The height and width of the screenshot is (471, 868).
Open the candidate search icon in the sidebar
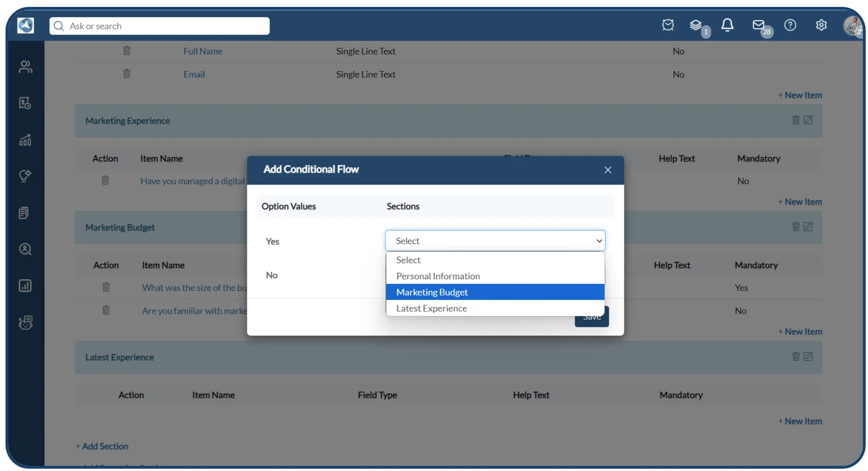[25, 249]
